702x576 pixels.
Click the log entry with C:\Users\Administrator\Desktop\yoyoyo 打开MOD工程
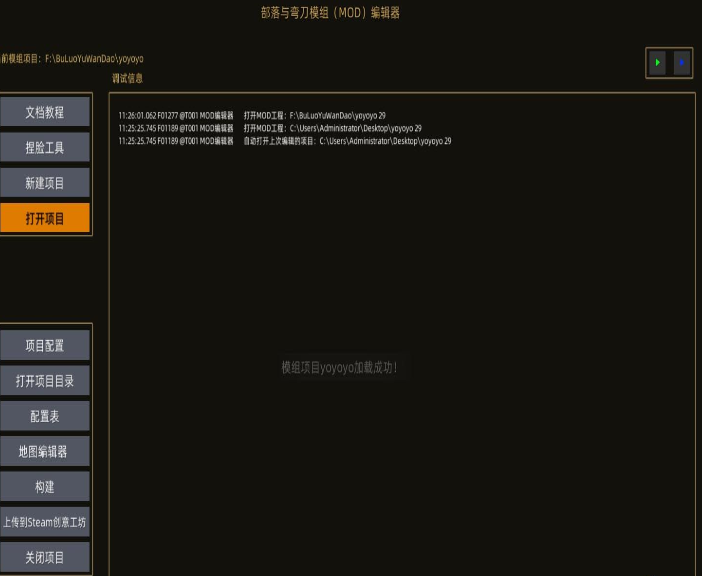(x=270, y=128)
